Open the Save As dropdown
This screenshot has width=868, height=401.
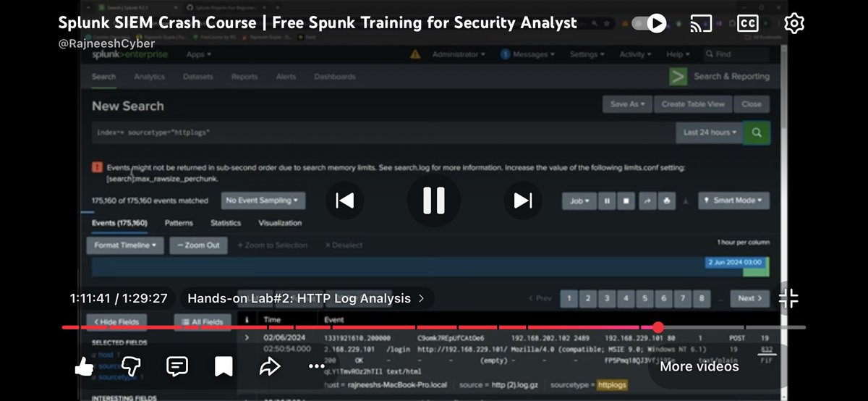point(628,104)
